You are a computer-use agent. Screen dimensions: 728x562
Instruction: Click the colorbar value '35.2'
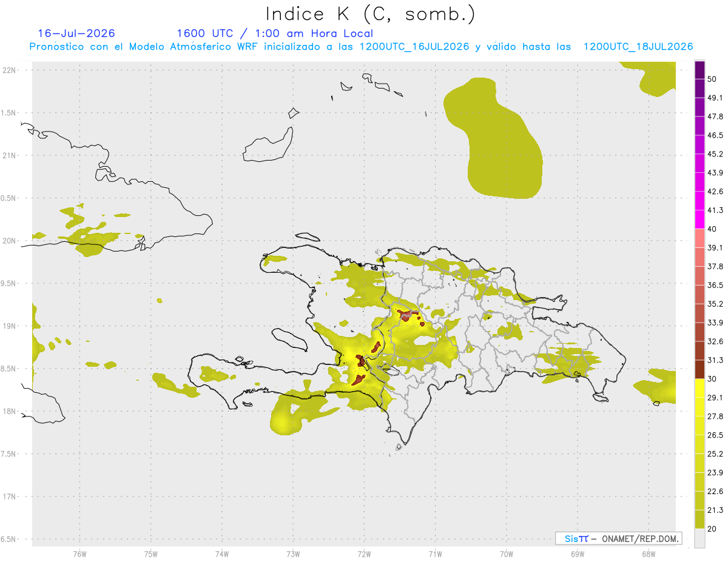coord(715,304)
